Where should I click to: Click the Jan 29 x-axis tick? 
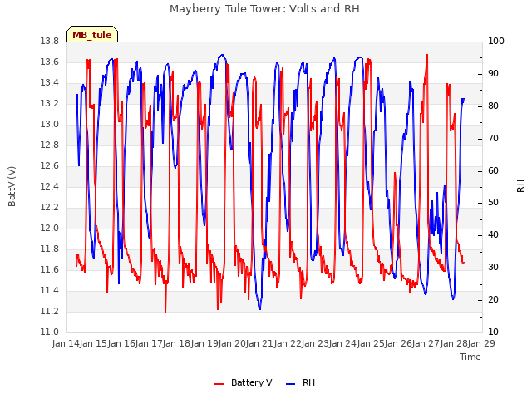coord(481,343)
